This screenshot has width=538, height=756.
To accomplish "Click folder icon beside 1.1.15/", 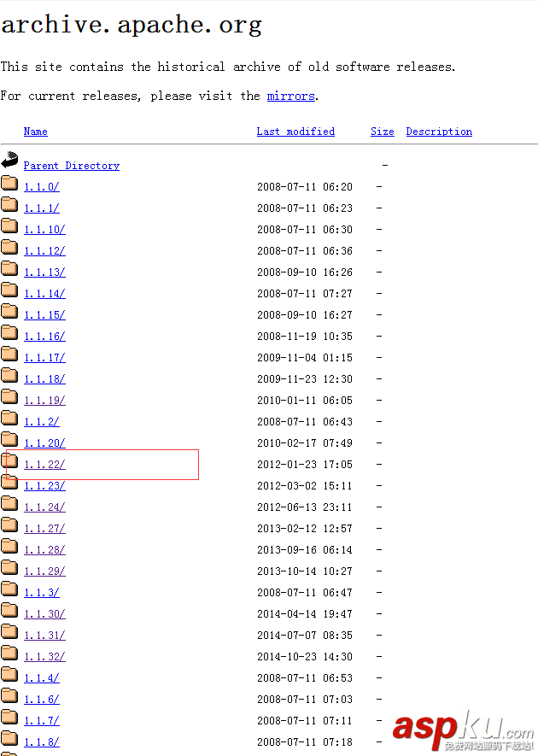I will click(9, 312).
